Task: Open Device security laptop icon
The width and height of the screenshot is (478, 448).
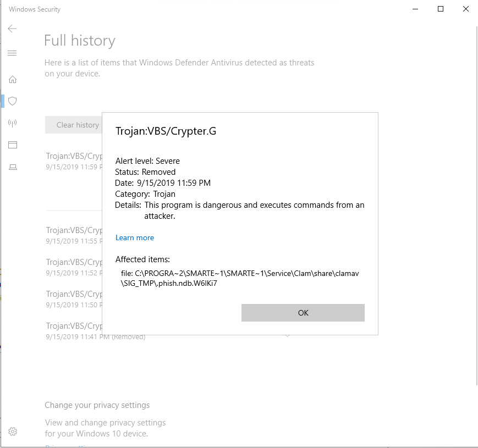Action: [x=12, y=167]
